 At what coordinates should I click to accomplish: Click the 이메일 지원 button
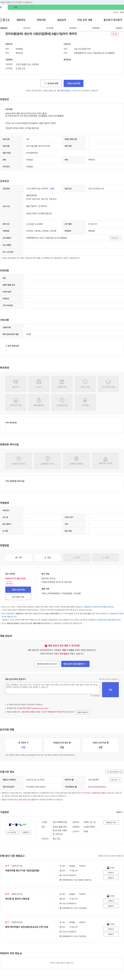click(18, 597)
